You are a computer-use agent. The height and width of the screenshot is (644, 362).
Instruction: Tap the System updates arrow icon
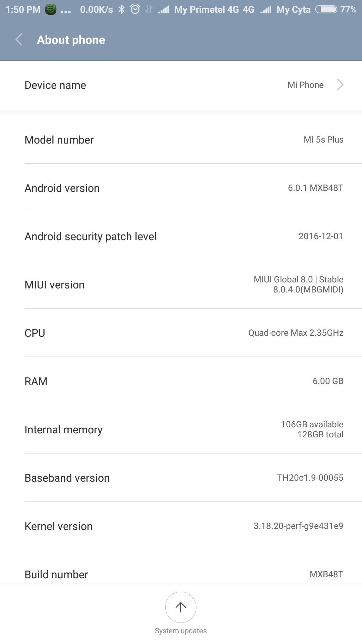pos(181,607)
